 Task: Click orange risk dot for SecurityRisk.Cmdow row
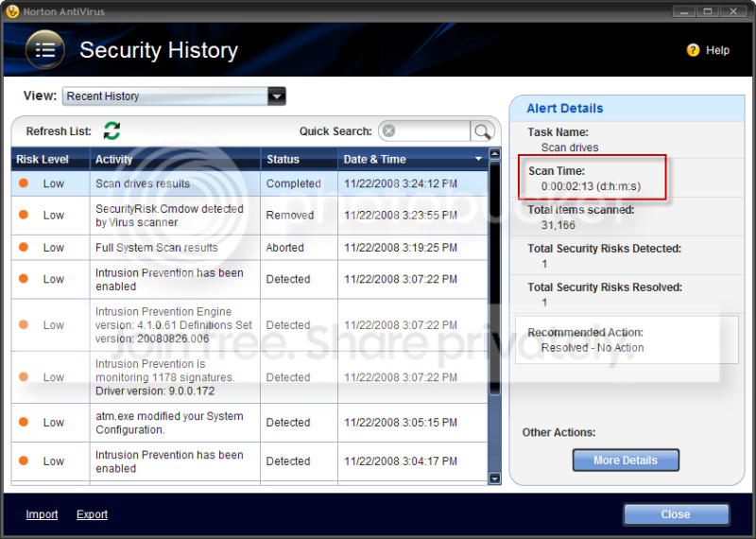[x=23, y=215]
